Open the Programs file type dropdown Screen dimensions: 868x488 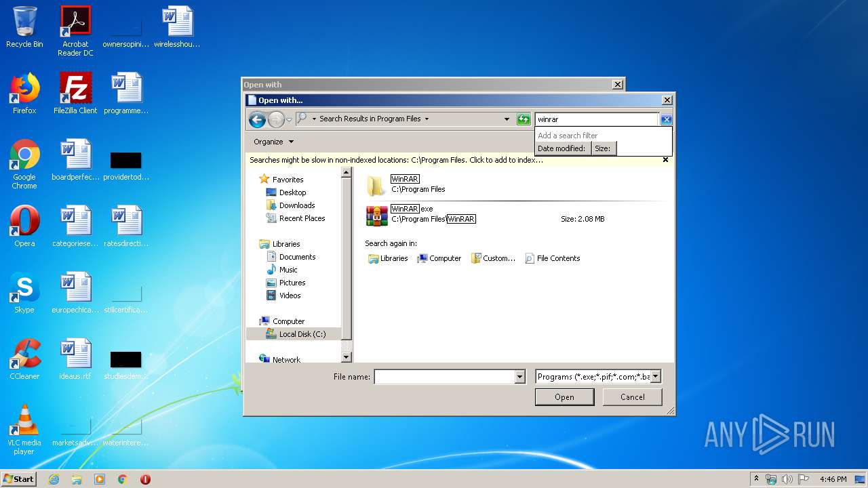(x=656, y=377)
